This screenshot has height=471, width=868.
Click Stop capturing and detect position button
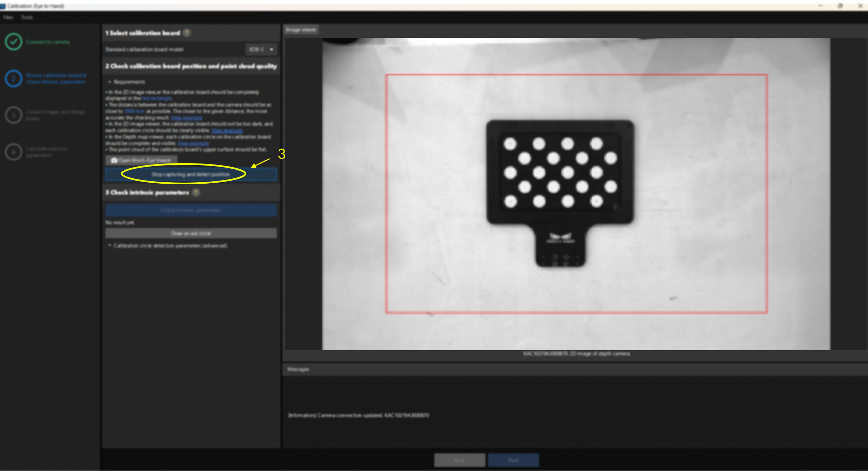(191, 174)
